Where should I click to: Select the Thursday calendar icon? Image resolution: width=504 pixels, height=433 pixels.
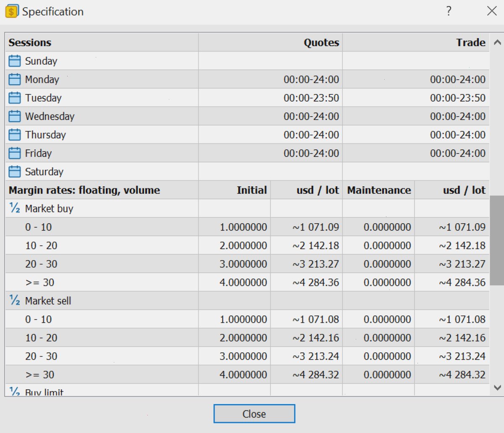15,135
